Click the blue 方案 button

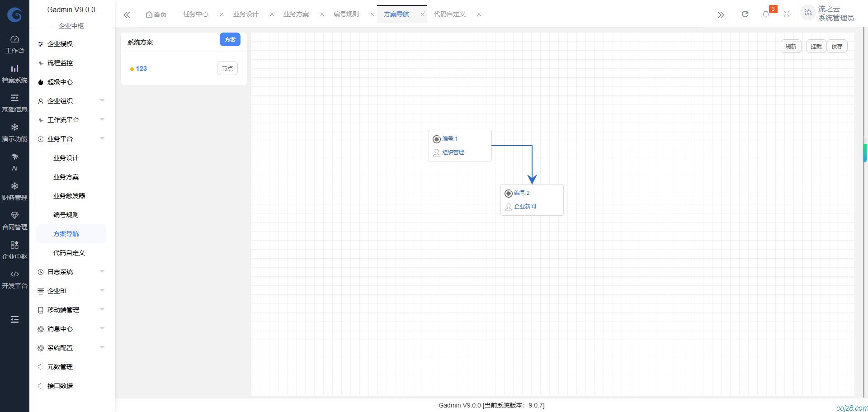[x=230, y=40]
